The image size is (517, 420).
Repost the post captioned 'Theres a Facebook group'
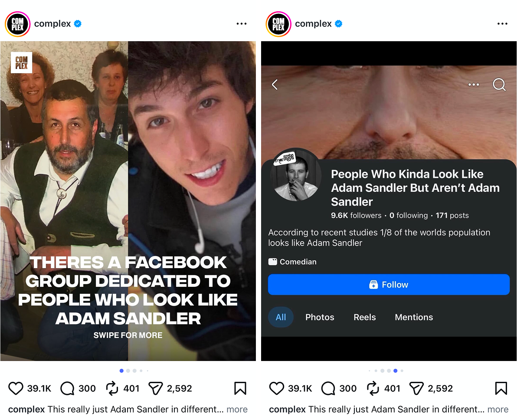click(x=112, y=388)
